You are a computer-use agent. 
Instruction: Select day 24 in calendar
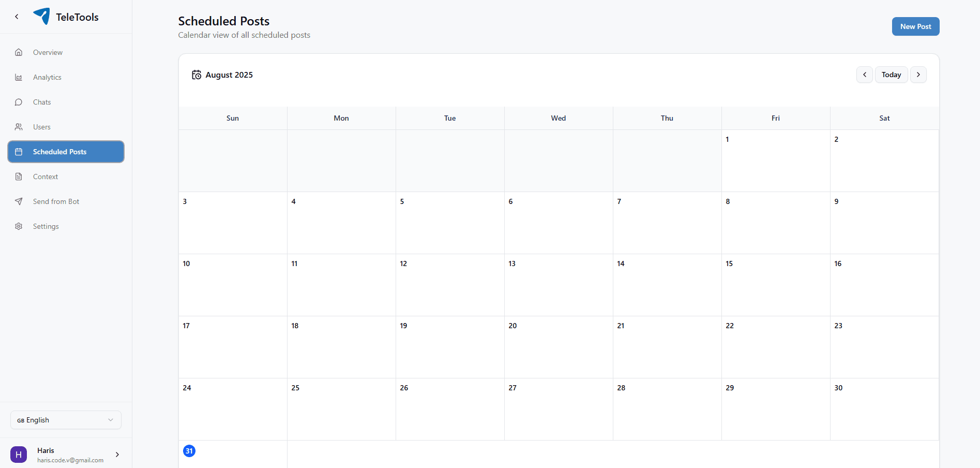pos(233,409)
